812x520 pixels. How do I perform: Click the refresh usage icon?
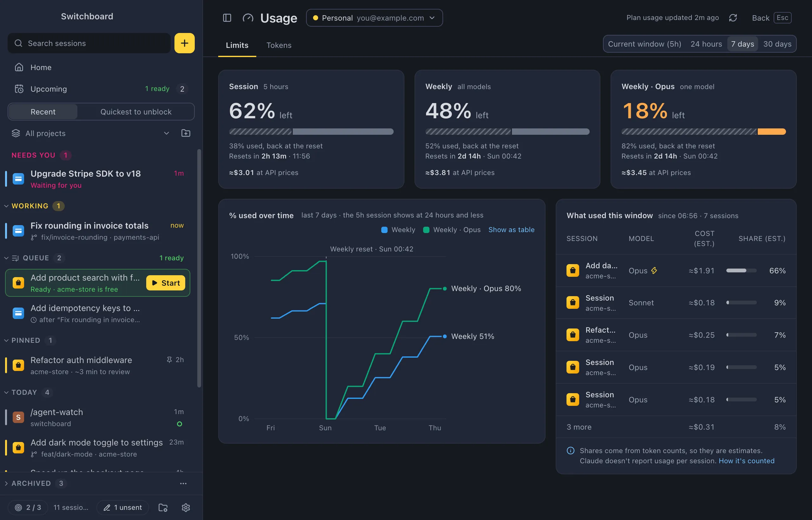[733, 18]
